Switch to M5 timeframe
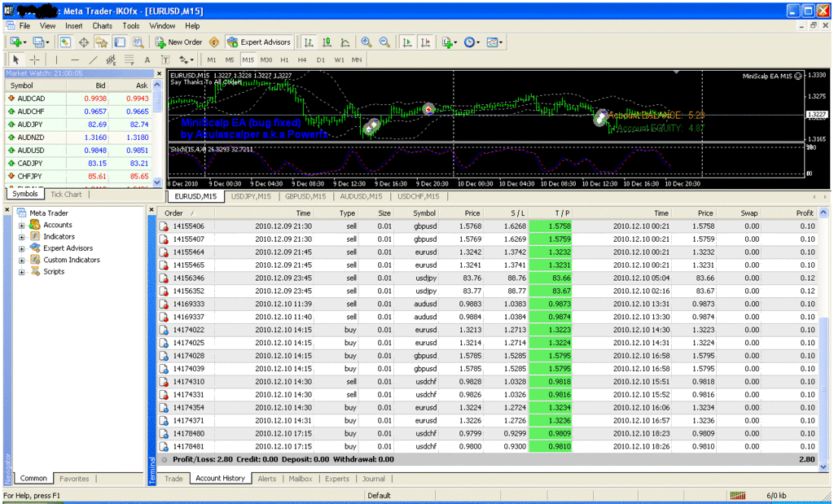 pyautogui.click(x=230, y=60)
